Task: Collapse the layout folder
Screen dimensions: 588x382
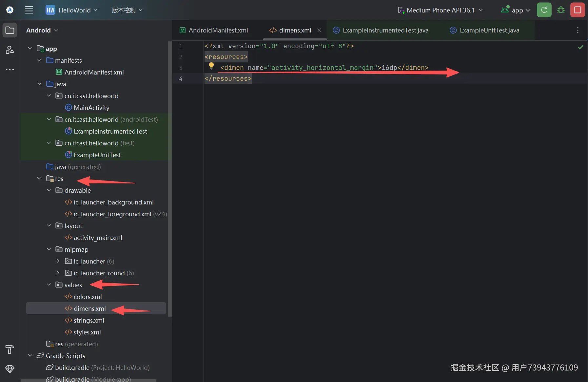Action: (x=49, y=226)
